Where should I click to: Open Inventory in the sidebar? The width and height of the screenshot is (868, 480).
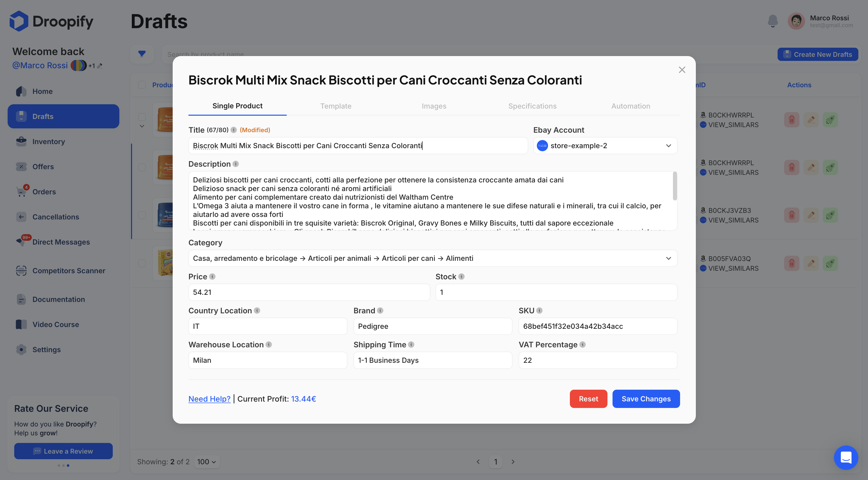click(63, 141)
